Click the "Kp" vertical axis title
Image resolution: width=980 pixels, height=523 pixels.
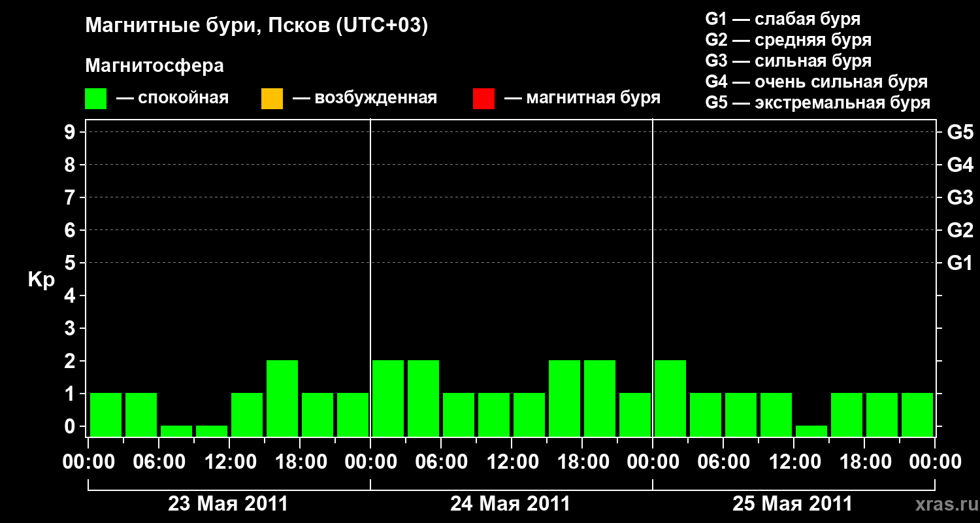click(x=41, y=280)
